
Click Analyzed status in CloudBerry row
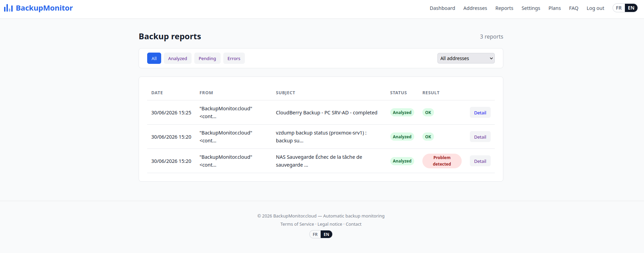402,113
